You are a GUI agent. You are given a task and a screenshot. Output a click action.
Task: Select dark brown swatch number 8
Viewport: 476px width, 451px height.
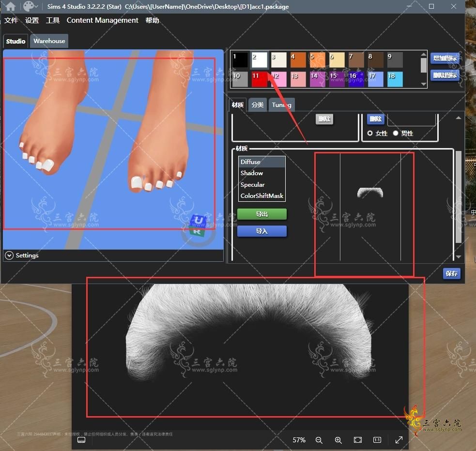pos(376,60)
